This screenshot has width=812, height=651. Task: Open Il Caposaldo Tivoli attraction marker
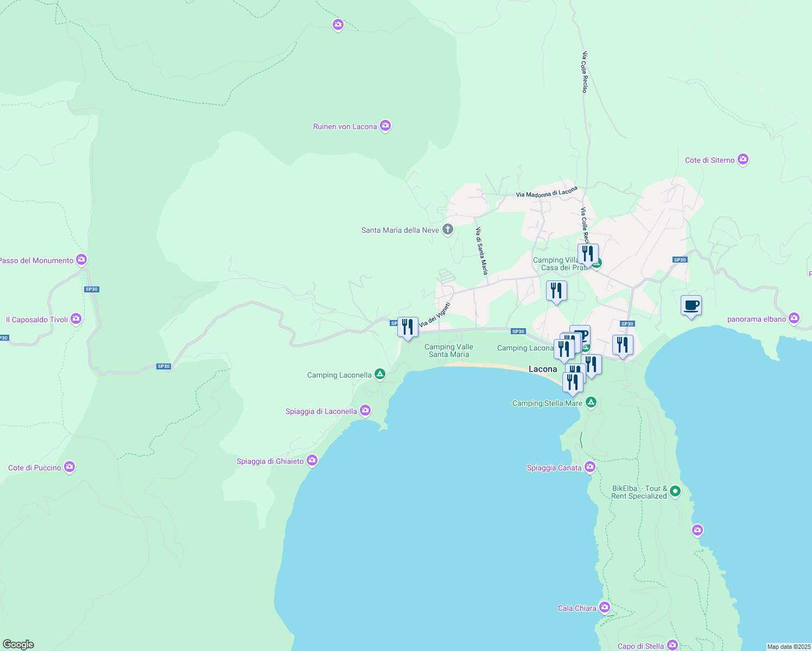tap(76, 319)
